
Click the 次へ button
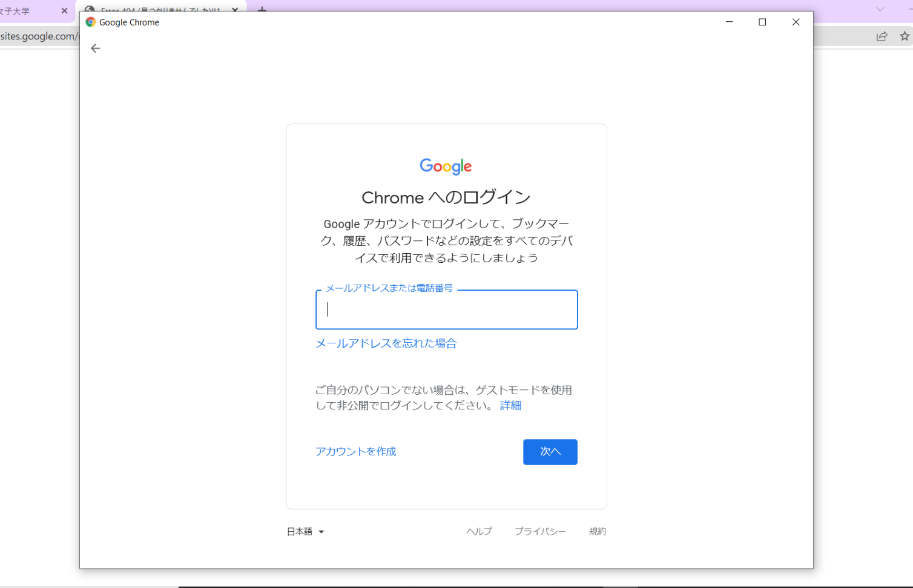pyautogui.click(x=550, y=452)
